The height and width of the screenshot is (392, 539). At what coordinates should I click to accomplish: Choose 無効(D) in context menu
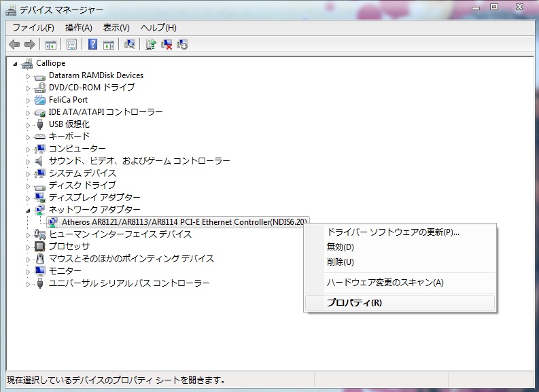pos(400,247)
